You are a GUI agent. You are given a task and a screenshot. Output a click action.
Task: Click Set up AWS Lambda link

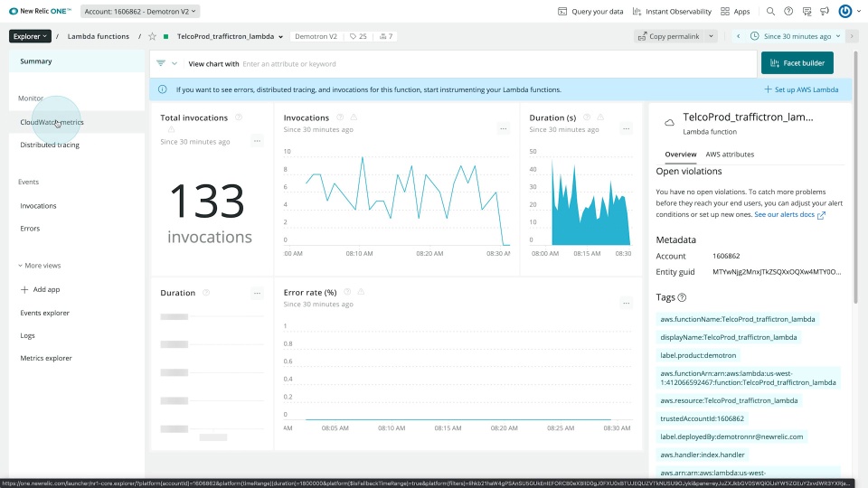[801, 89]
